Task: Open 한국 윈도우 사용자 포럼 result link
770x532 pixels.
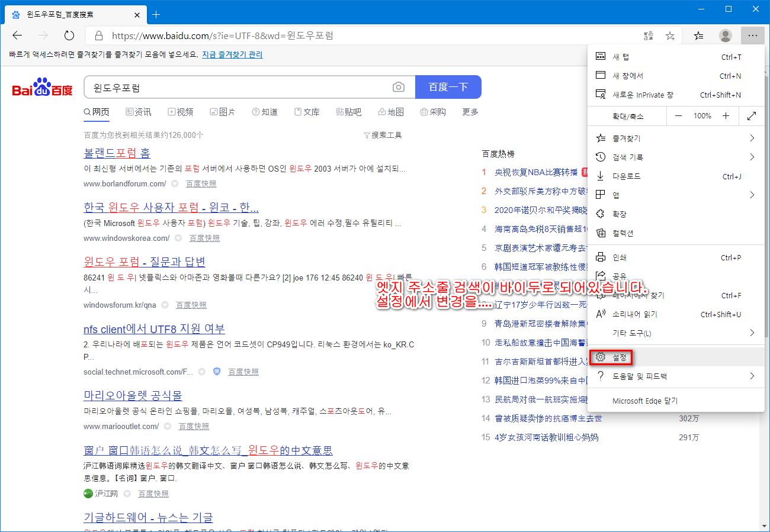Action: 171,208
